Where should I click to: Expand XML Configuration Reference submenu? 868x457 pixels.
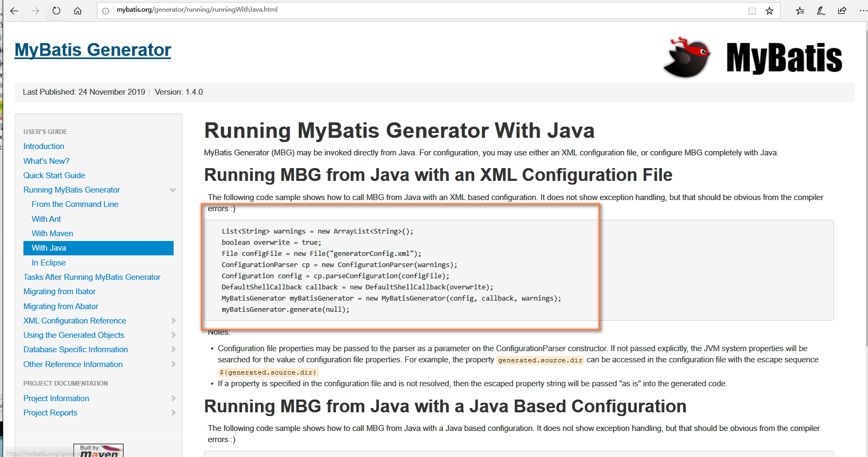(x=173, y=321)
